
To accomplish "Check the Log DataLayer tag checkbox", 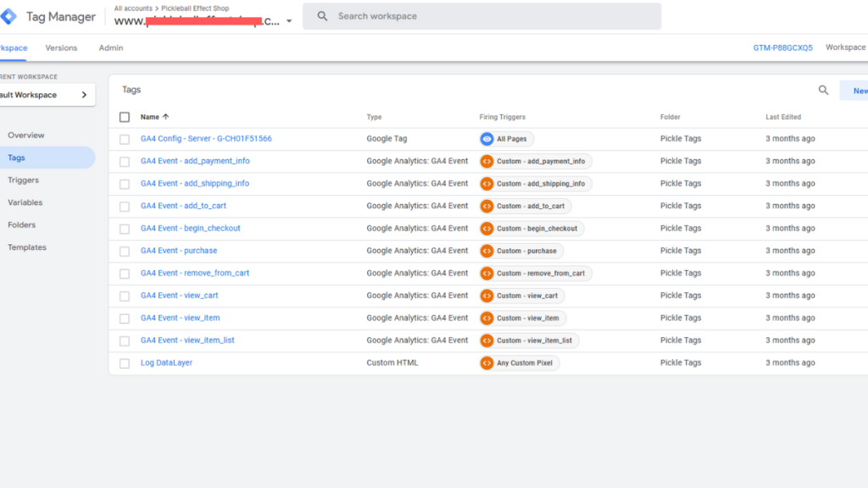I will (x=125, y=363).
